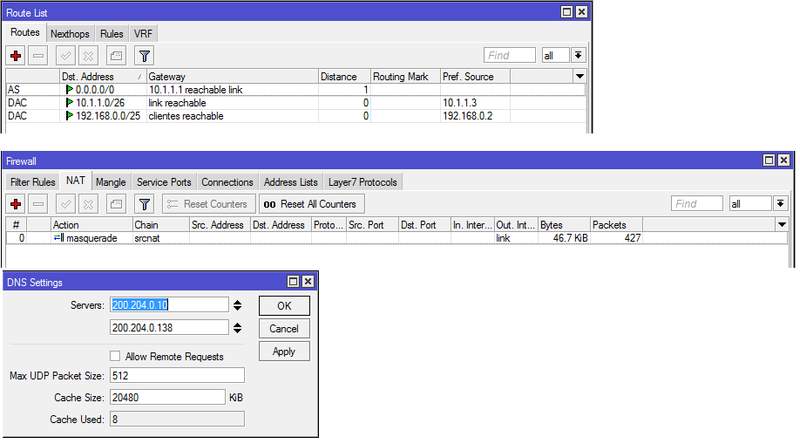
Task: Disable selected route with X icon
Action: click(x=88, y=56)
